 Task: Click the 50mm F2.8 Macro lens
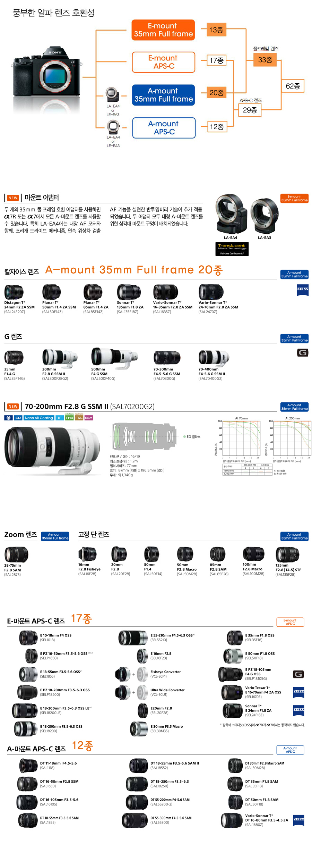[x=185, y=554]
